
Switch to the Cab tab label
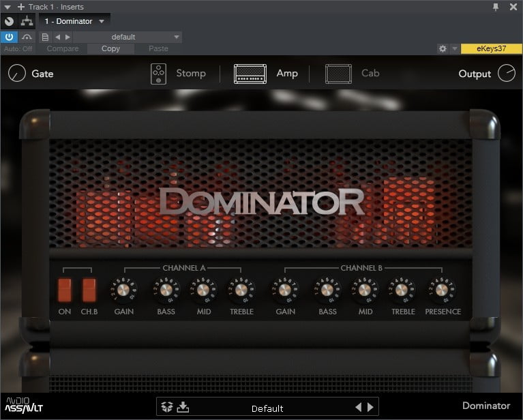[x=370, y=73]
